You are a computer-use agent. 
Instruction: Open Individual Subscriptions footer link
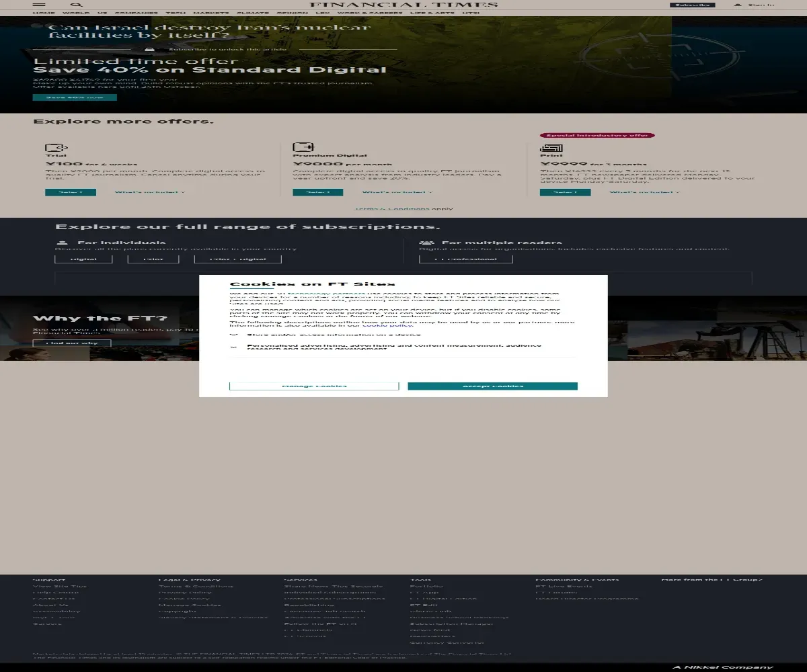330,592
